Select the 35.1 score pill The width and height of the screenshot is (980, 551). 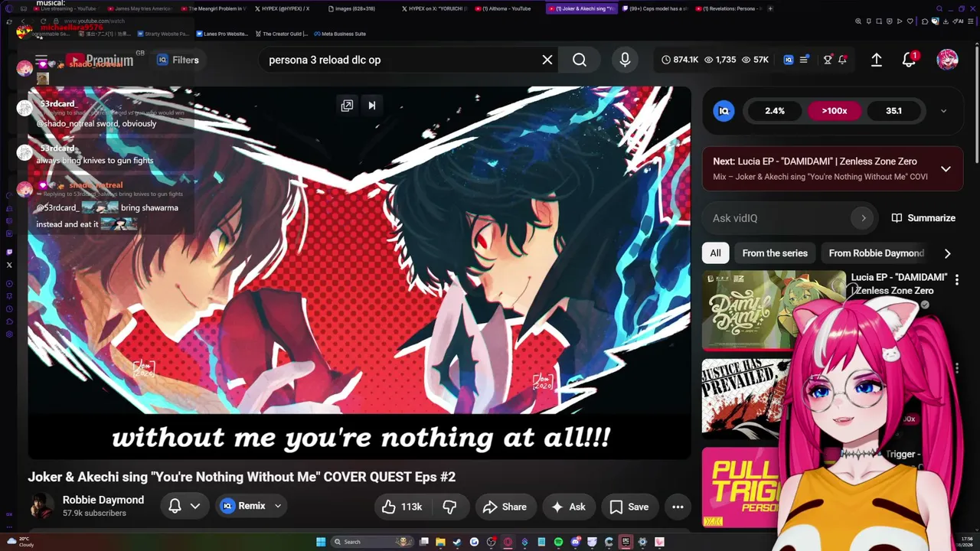pos(893,111)
